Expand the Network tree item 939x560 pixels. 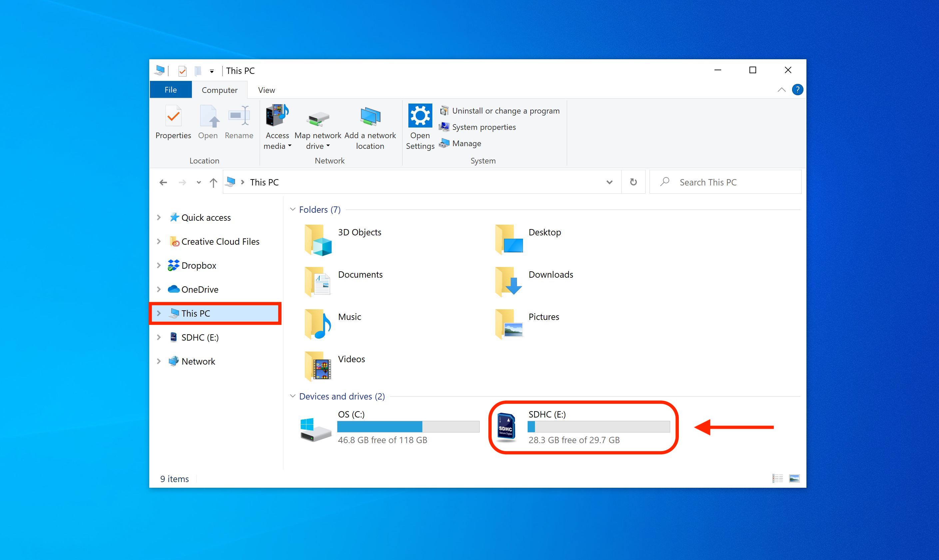point(159,361)
